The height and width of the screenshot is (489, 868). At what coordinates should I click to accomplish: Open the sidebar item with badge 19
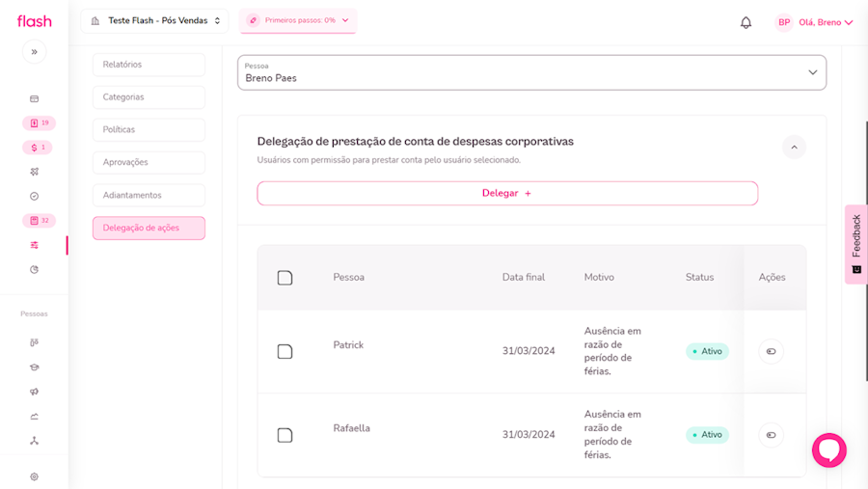tap(39, 122)
